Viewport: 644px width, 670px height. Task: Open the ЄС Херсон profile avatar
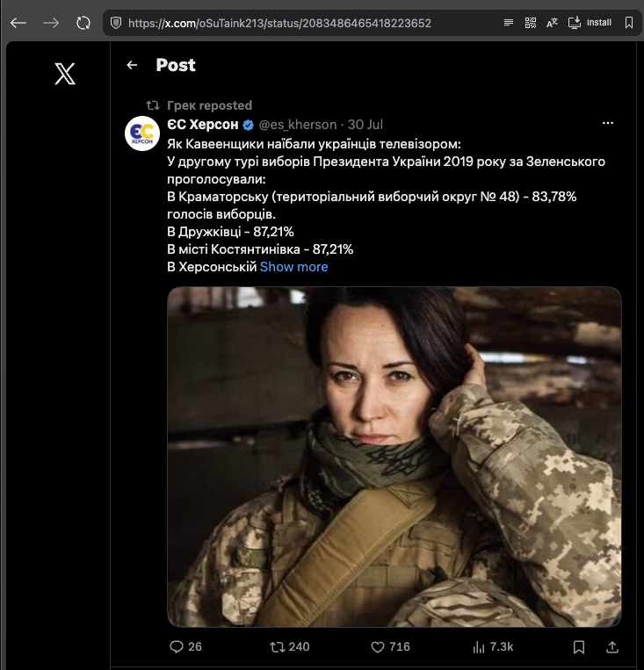coord(142,133)
